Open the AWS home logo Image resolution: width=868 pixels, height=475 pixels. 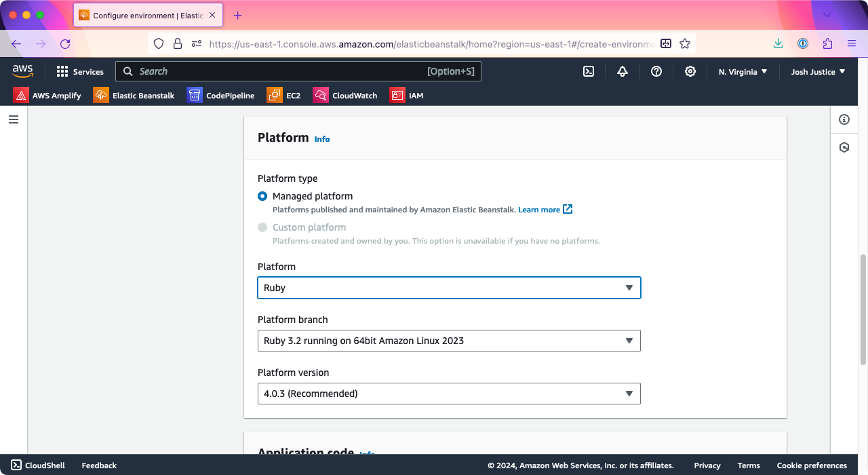point(22,71)
